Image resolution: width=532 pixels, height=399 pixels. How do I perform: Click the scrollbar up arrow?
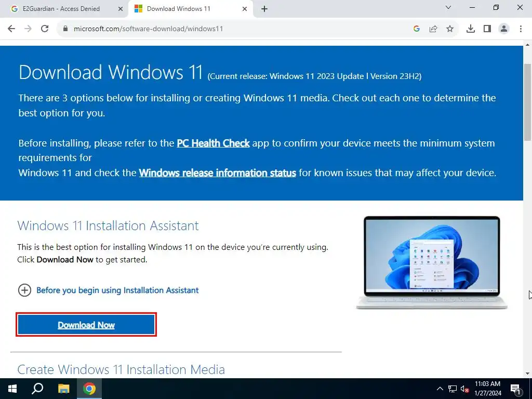click(528, 45)
